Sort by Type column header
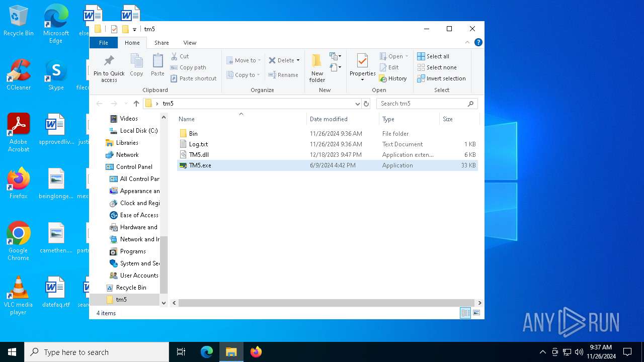 click(409, 119)
